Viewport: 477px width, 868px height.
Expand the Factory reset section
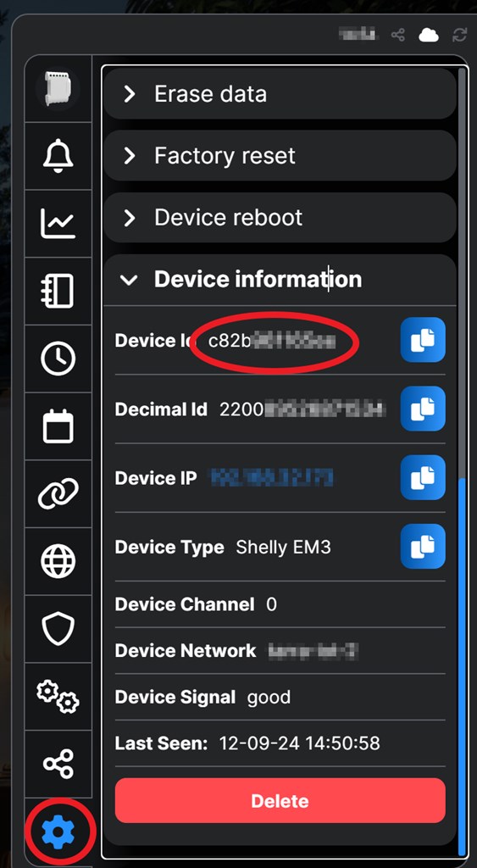[x=280, y=156]
